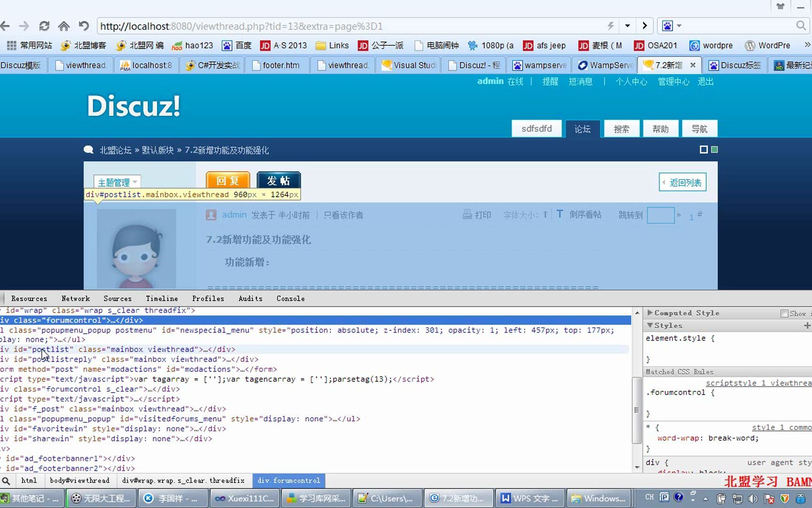This screenshot has width=812, height=508.
Task: Click the DevTools search magnifier icon
Action: (x=6, y=481)
